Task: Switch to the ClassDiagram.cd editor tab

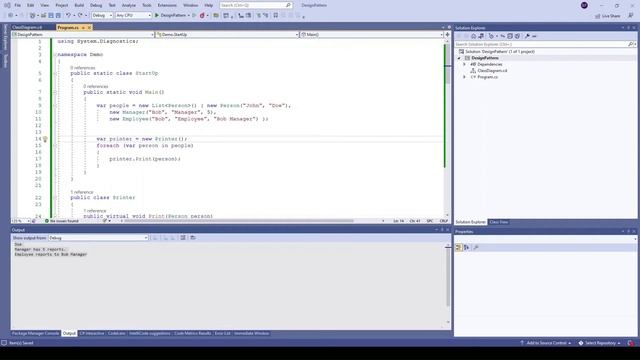Action: tap(27, 27)
